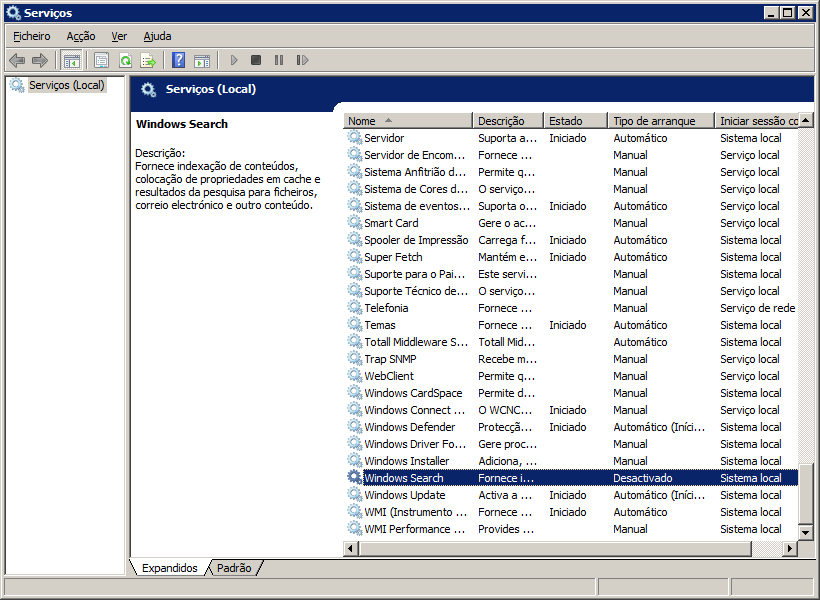Open the Ficheiro menu
Viewport: 820px width, 600px height.
pos(32,36)
